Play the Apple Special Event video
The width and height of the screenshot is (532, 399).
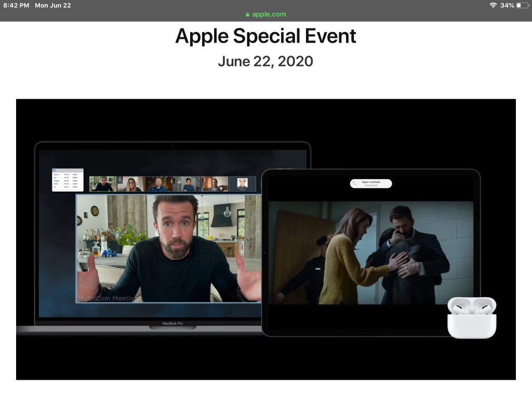pos(265,239)
